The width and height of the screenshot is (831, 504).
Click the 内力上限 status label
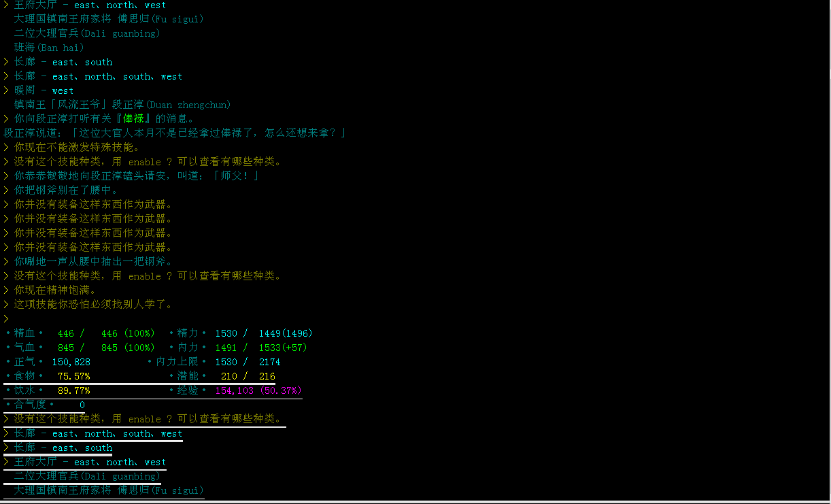[x=177, y=362]
